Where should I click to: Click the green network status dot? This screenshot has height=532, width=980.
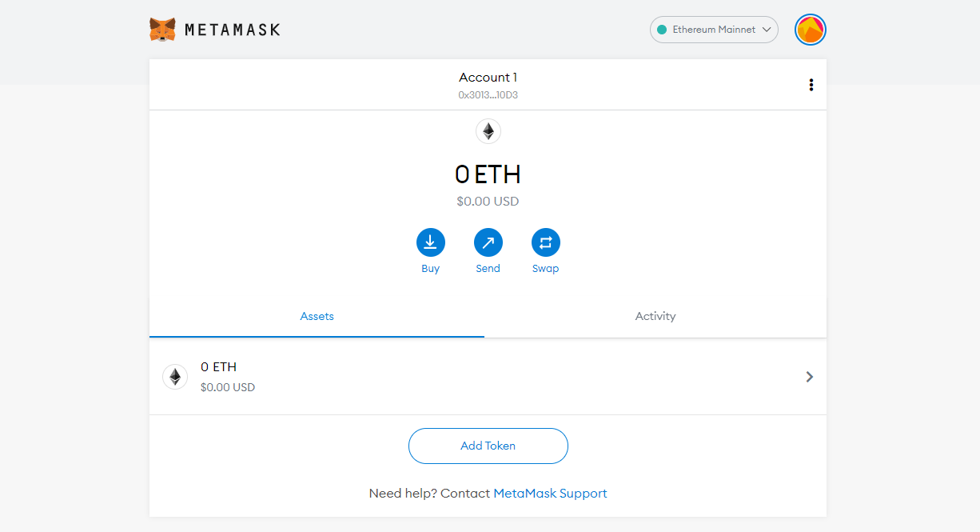(x=662, y=30)
